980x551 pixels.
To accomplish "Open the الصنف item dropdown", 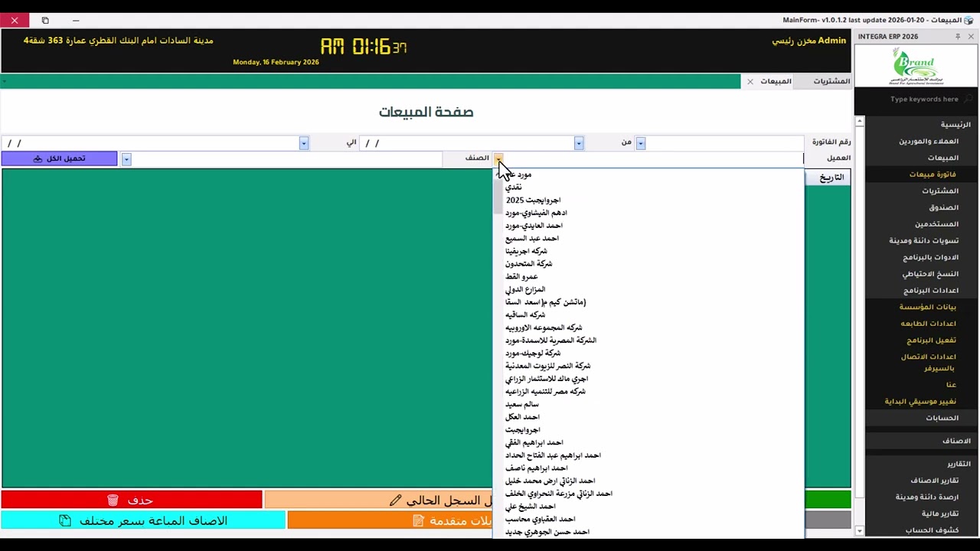I will (x=126, y=158).
